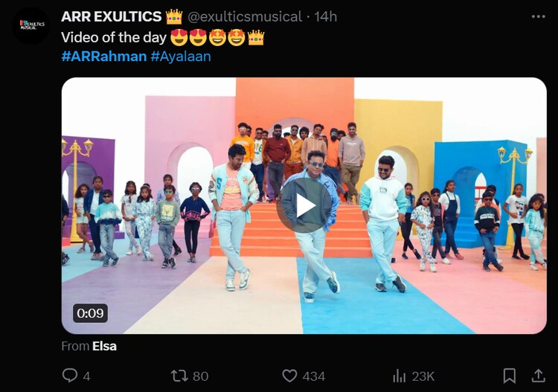
Task: Bookmark this post
Action: click(x=509, y=376)
